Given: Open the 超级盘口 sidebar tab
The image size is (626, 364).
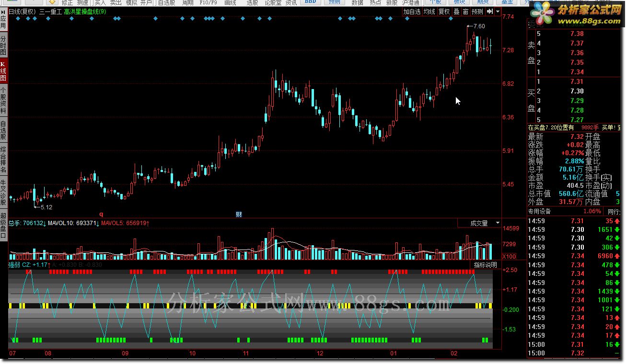Looking at the screenshot, I should click(3, 226).
